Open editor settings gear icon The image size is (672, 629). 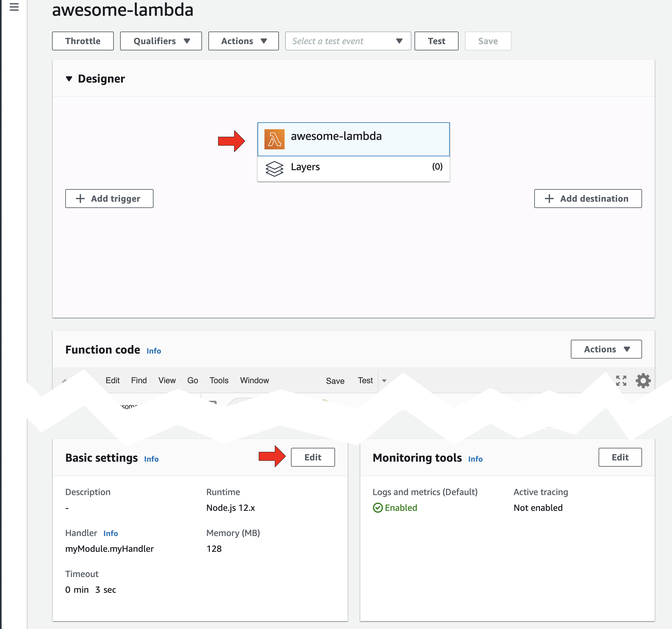(643, 381)
